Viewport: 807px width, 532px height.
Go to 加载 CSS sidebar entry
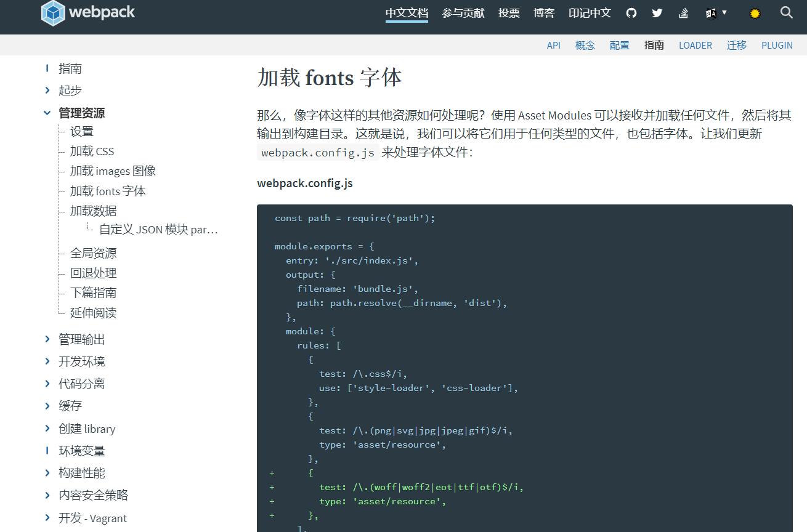pos(92,151)
